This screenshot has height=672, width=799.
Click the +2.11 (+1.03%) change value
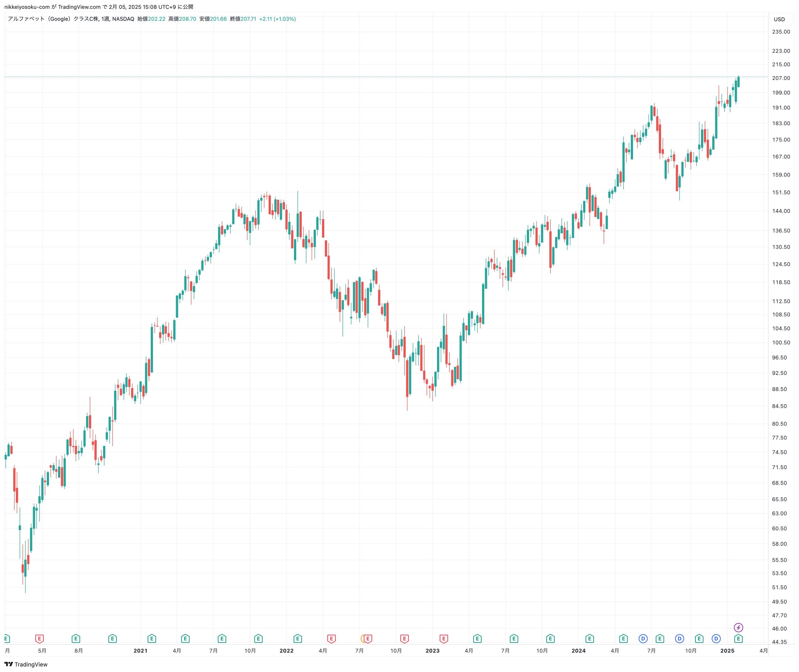point(278,19)
